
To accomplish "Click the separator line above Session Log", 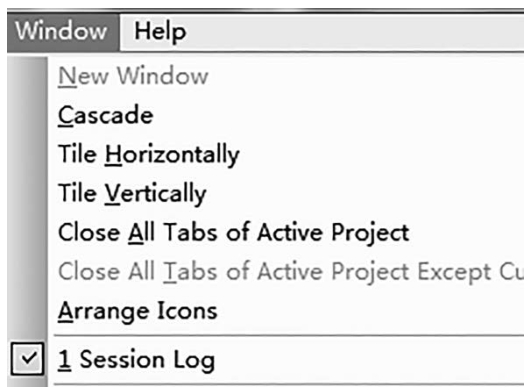I will (x=289, y=335).
